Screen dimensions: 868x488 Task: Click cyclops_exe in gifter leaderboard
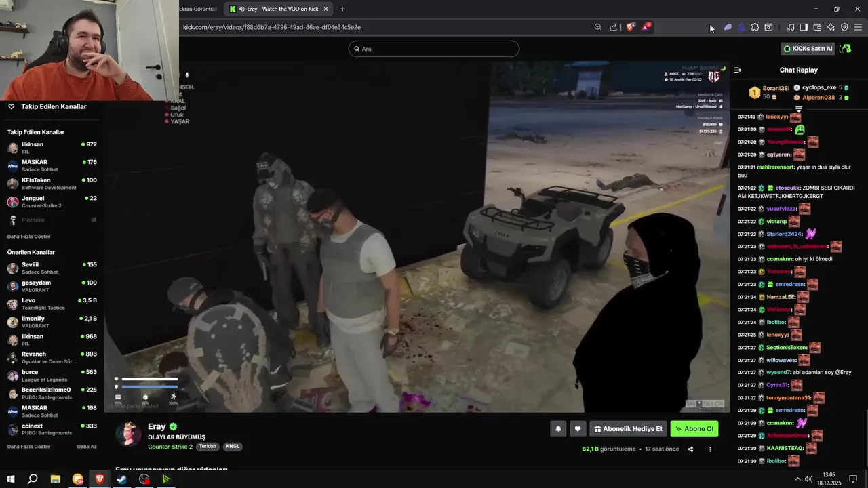click(822, 87)
